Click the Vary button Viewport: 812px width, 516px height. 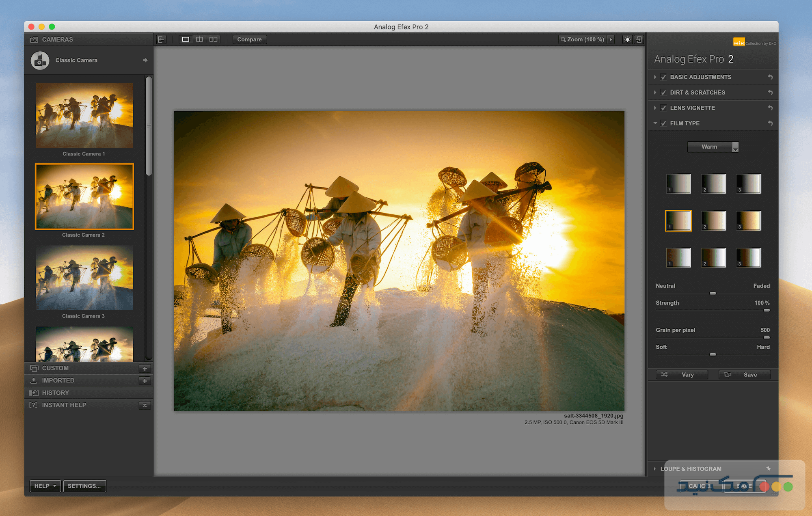tap(682, 375)
